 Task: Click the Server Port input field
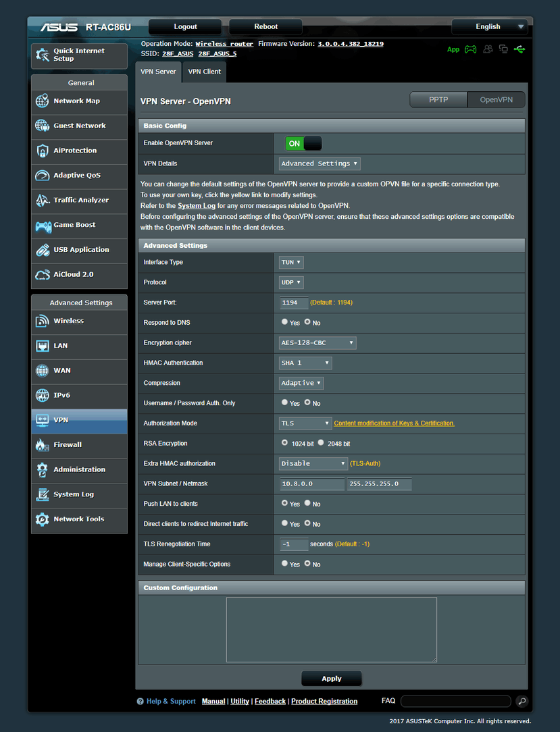(294, 303)
